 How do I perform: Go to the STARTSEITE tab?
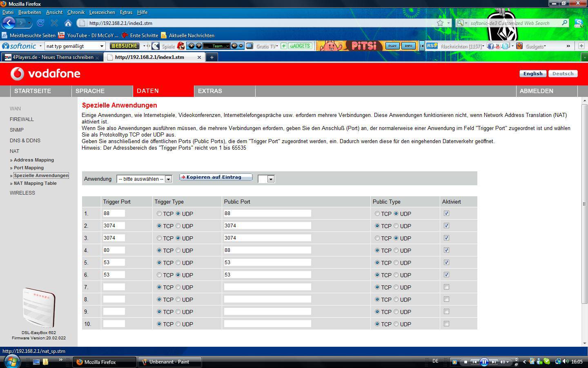click(33, 91)
